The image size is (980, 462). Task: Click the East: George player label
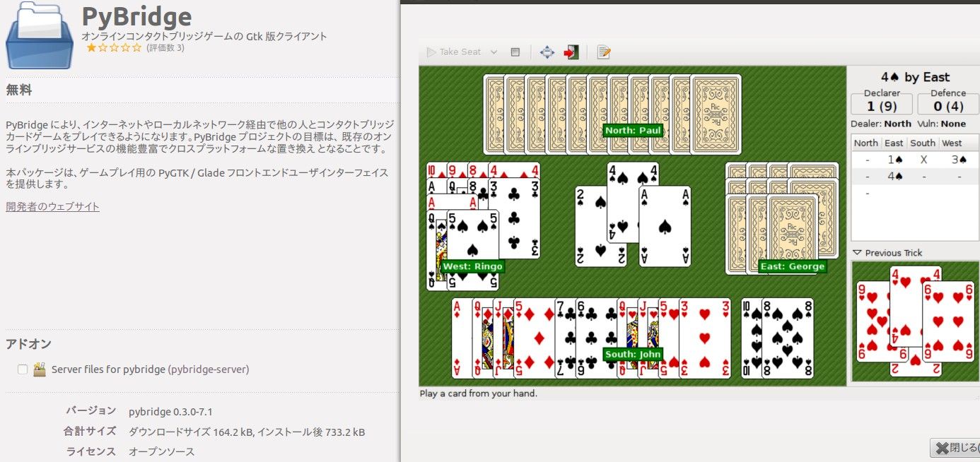(x=792, y=267)
